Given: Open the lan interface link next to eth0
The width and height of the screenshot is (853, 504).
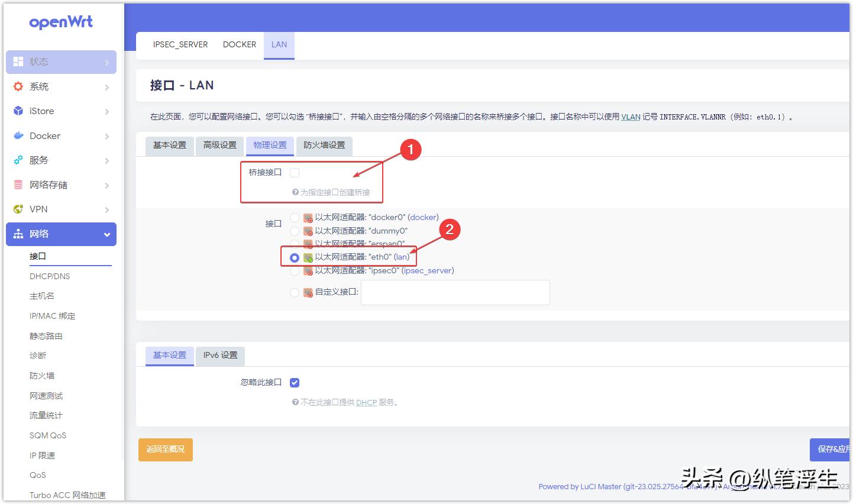Looking at the screenshot, I should (401, 257).
